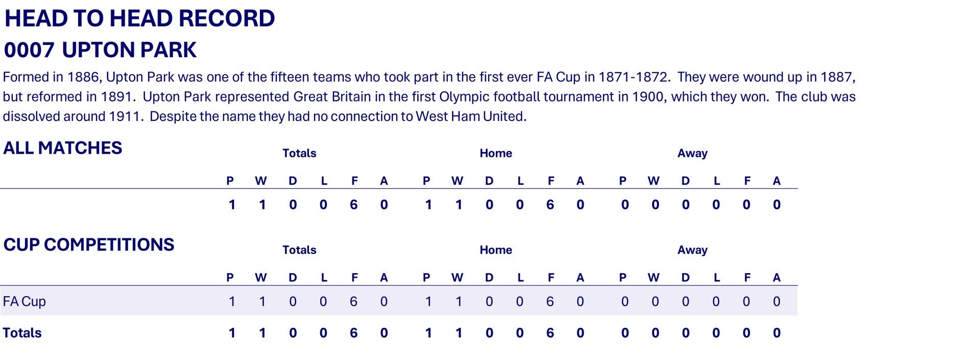Click the first P column header in All Matches

click(230, 181)
